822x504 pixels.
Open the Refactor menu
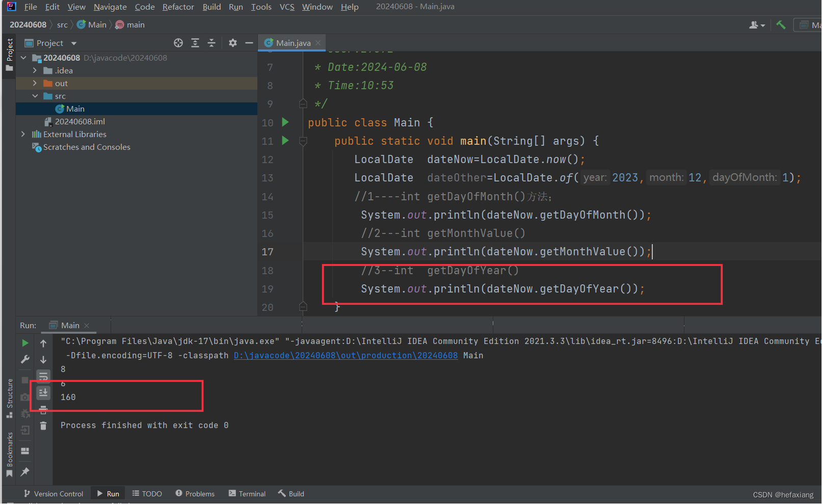coord(178,7)
